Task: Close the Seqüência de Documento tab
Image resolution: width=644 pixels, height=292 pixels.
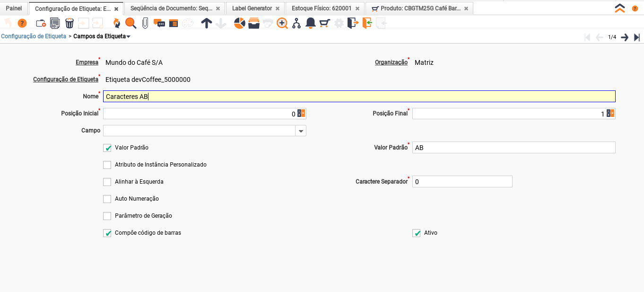Action: click(218, 9)
